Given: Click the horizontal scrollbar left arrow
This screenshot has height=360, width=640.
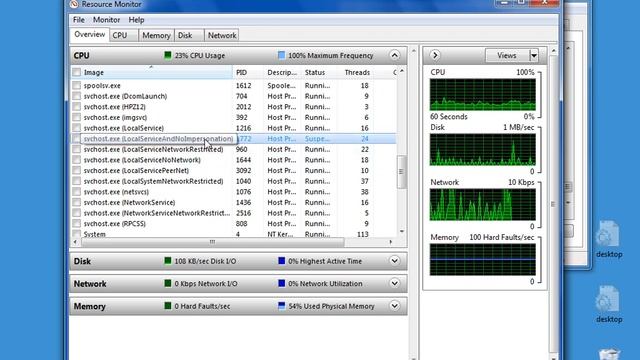Looking at the screenshot, I should (75, 242).
